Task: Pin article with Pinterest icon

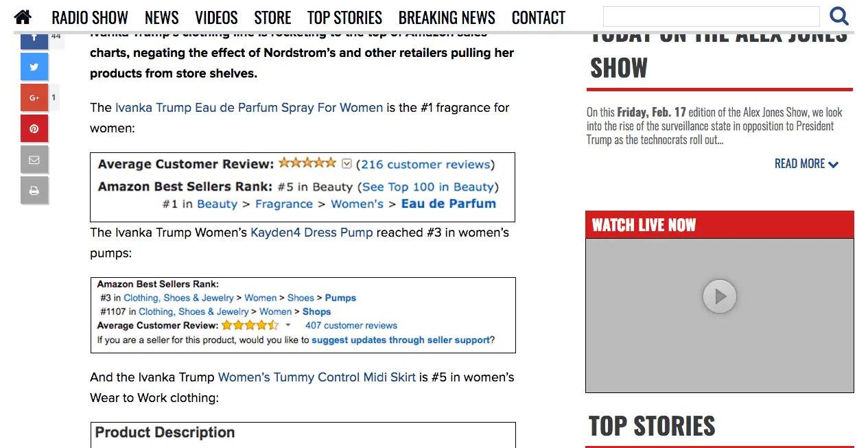Action: (x=34, y=129)
